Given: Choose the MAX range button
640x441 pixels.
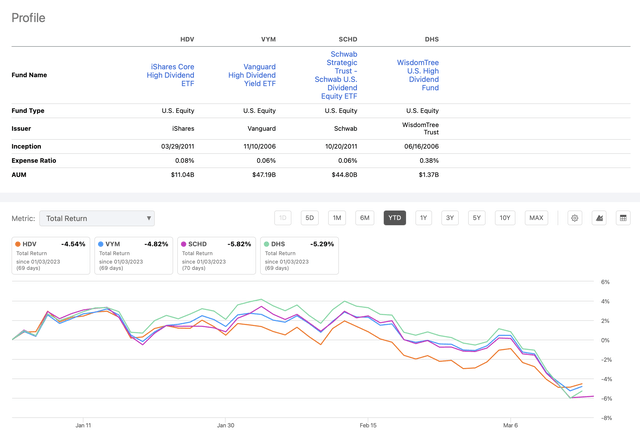Looking at the screenshot, I should coord(536,218).
